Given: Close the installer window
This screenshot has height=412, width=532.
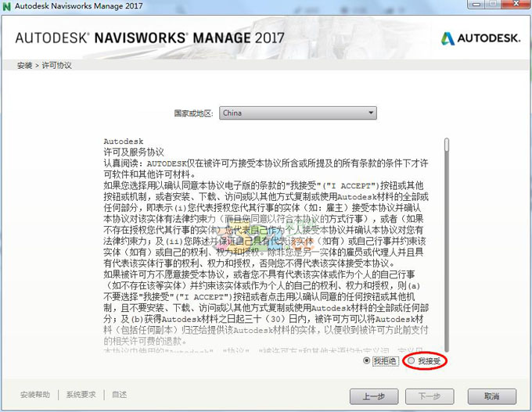Looking at the screenshot, I should coord(516,4).
